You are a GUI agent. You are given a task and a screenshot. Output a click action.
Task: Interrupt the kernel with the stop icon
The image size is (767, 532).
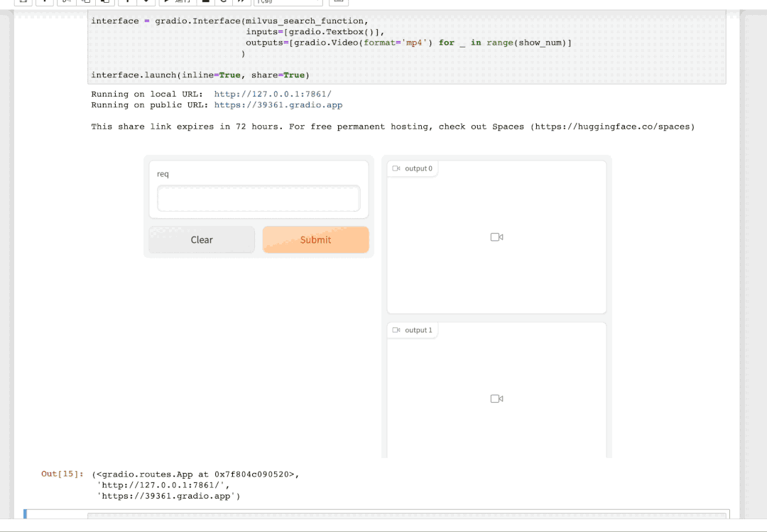206,2
